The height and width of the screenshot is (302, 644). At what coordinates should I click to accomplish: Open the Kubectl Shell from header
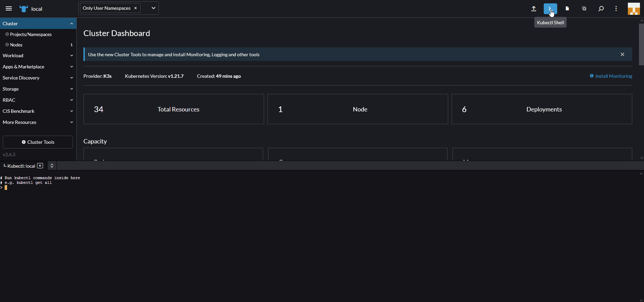coord(550,9)
